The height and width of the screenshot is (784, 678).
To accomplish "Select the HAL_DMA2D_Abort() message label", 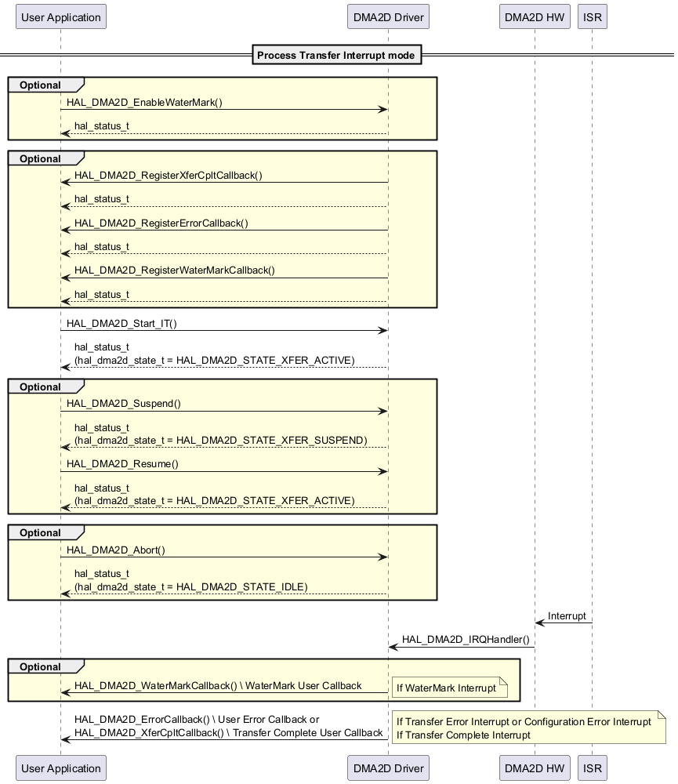I will click(x=116, y=550).
